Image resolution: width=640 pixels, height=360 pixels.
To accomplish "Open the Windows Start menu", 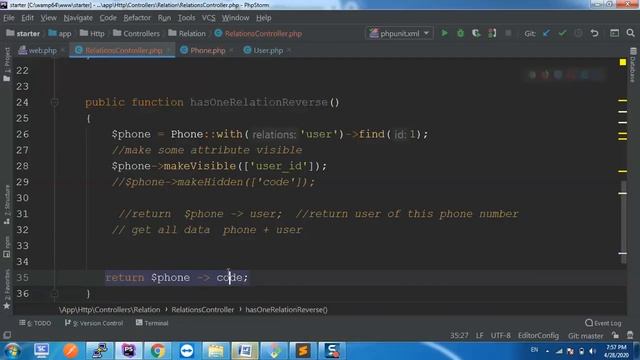I will tap(13, 351).
